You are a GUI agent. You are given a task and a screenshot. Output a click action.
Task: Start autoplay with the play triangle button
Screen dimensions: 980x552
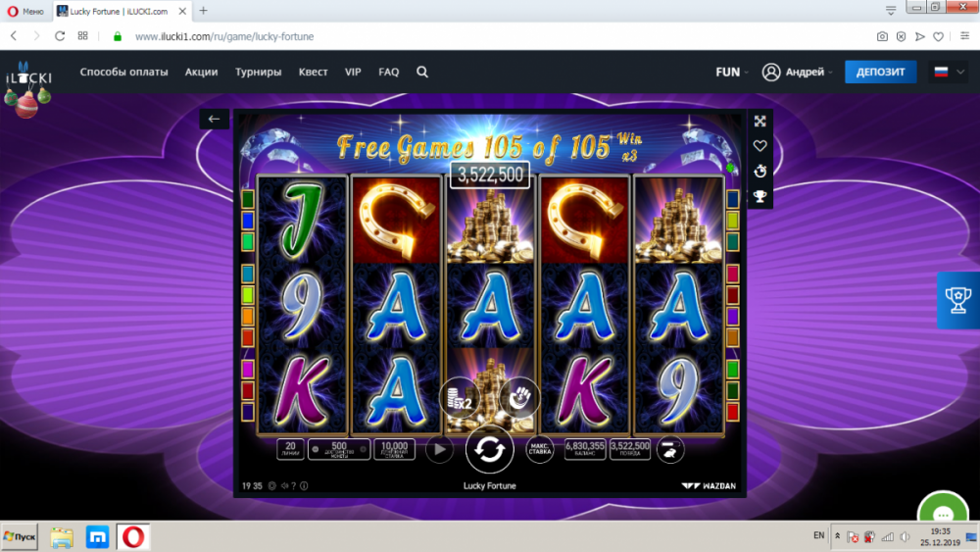[x=439, y=449]
